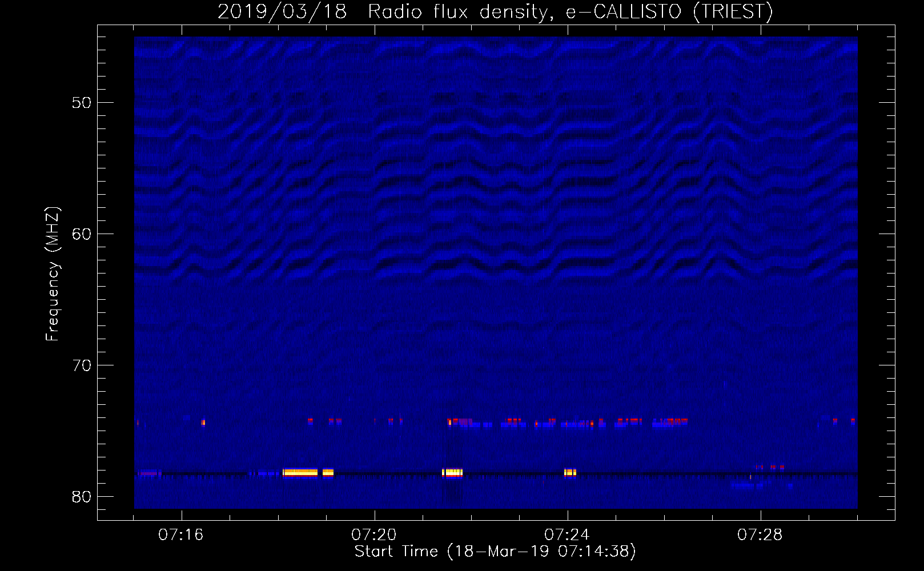Click the 60 frequency tick label
The width and height of the screenshot is (924, 571).
coord(82,234)
